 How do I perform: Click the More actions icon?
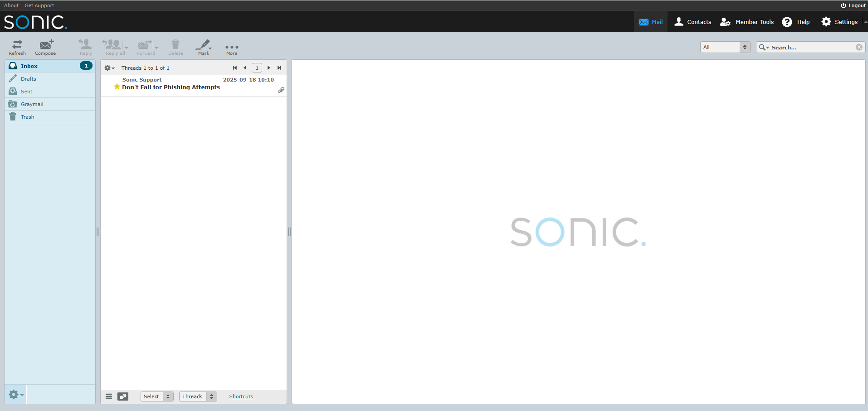231,47
